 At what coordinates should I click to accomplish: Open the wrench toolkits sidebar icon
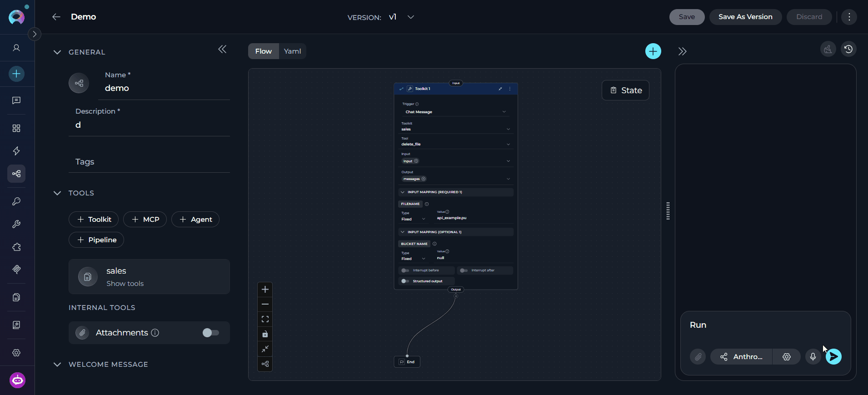coord(16,224)
